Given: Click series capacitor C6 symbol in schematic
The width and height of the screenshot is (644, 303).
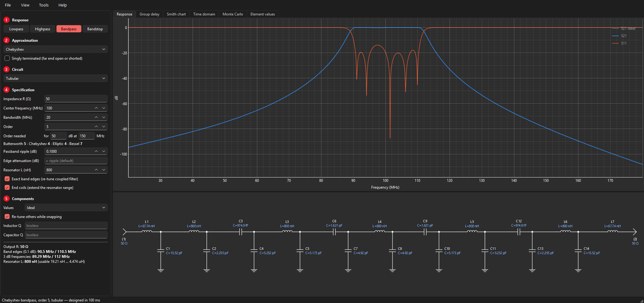Looking at the screenshot, I should click(334, 232).
